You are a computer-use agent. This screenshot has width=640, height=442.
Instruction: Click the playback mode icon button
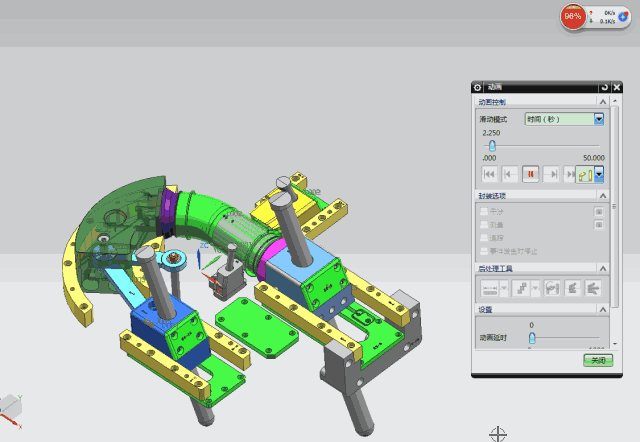click(585, 174)
